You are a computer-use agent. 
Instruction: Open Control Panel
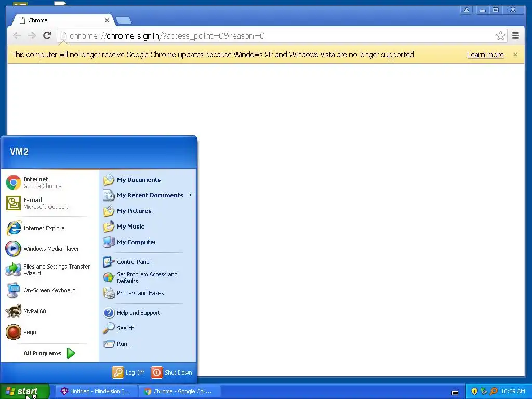[x=148, y=262]
